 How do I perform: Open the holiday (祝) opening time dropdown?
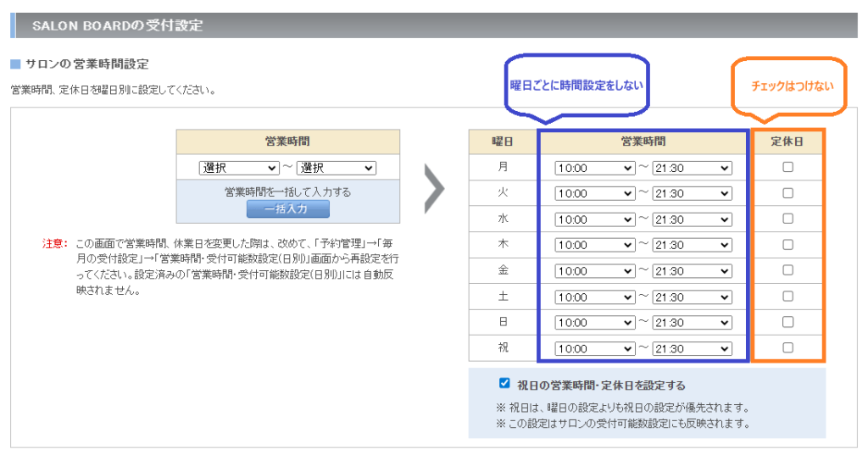[x=594, y=349]
